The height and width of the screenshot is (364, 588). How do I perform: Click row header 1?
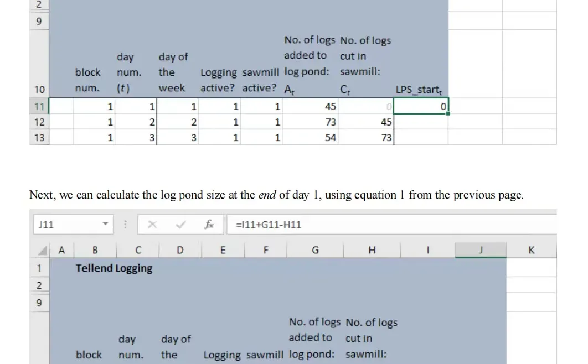(x=39, y=268)
